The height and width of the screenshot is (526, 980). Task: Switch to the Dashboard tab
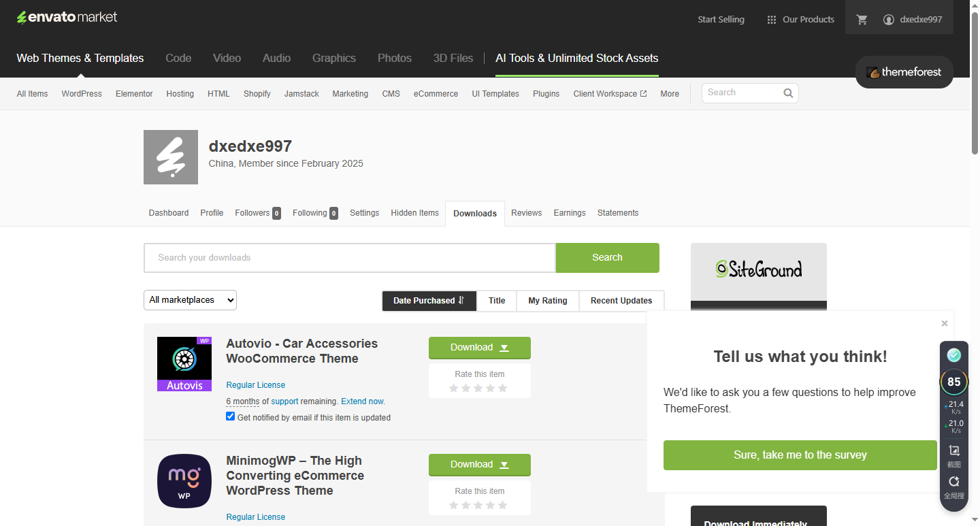coord(169,213)
